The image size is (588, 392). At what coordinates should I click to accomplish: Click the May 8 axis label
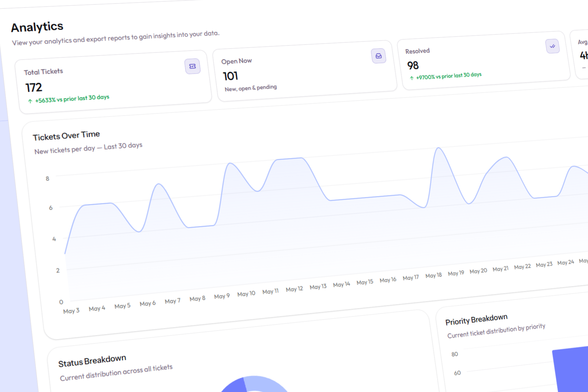pyautogui.click(x=197, y=299)
